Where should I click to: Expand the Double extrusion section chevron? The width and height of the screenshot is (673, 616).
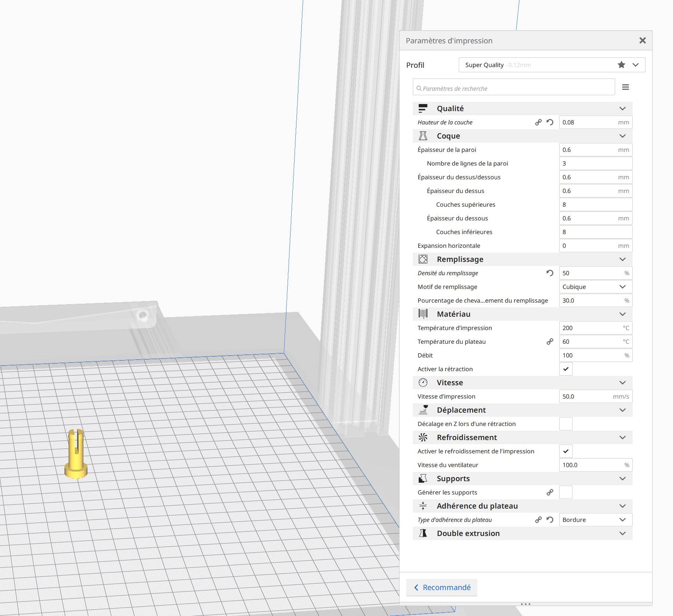point(623,533)
